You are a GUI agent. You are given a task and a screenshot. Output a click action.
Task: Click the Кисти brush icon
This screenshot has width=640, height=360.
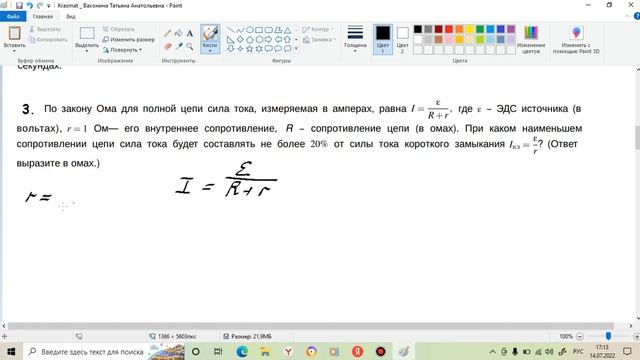tap(210, 33)
